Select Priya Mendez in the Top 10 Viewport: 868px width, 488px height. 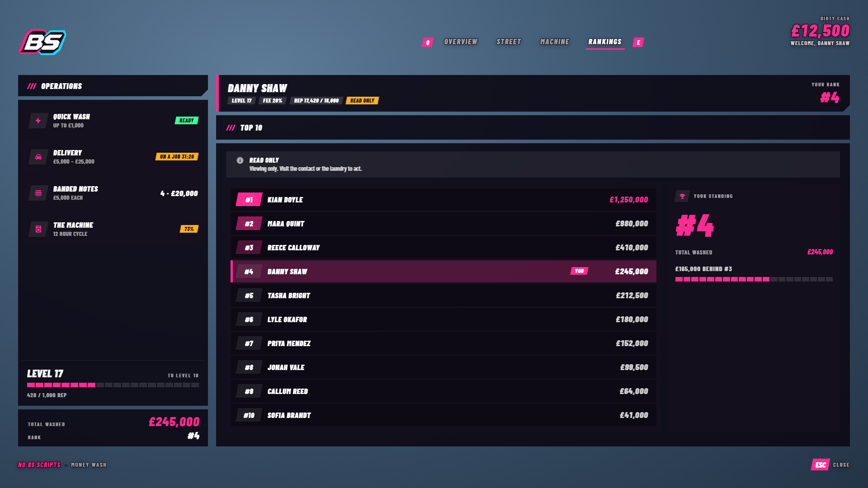(x=443, y=343)
